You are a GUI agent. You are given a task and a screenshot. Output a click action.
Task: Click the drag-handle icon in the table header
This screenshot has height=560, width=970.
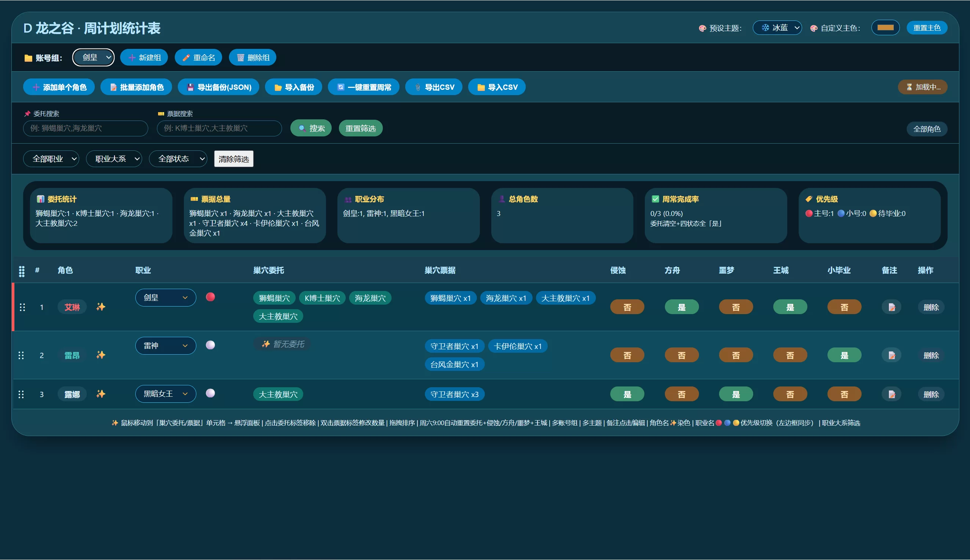(x=22, y=271)
